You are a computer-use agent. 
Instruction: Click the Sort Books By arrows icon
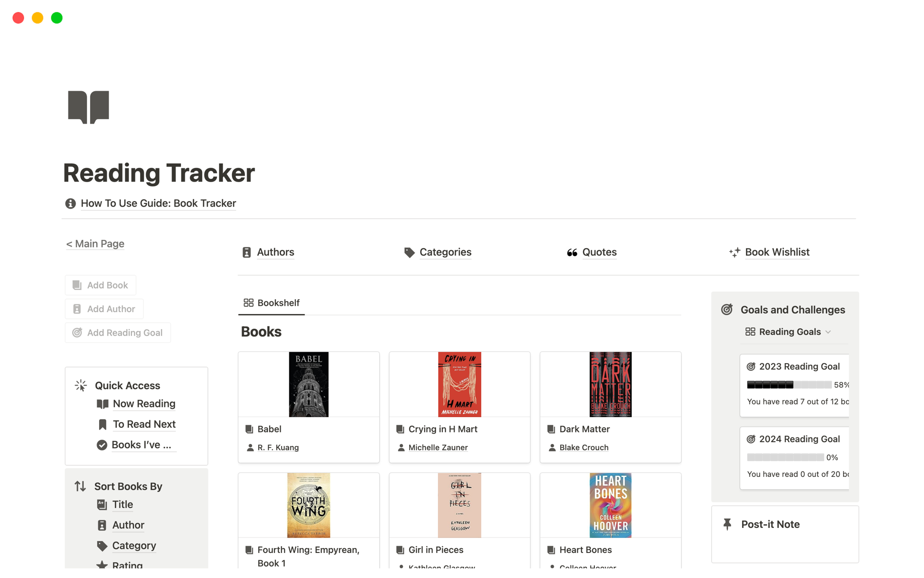pos(80,486)
